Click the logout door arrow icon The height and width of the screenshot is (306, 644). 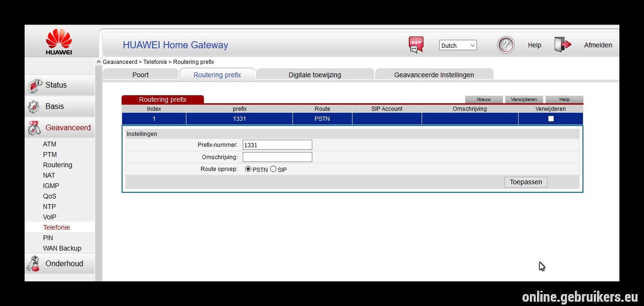pyautogui.click(x=563, y=45)
